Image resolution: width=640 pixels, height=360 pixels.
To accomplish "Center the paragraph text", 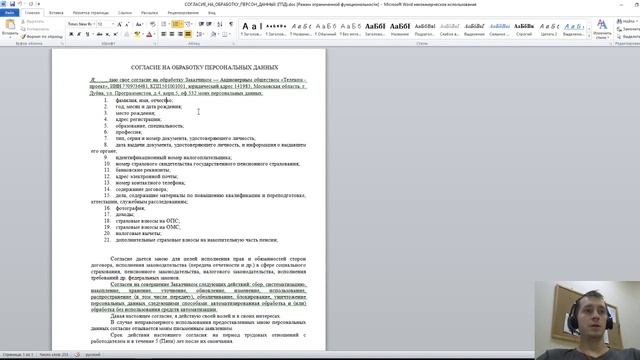I will tap(172, 34).
